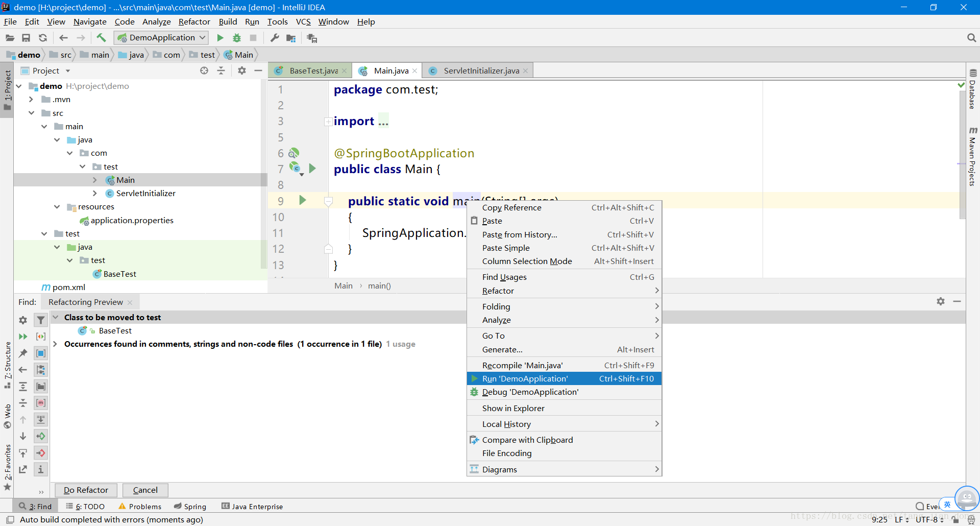The image size is (980, 526).
Task: Close the Refactoring Preview tab
Action: pos(130,302)
